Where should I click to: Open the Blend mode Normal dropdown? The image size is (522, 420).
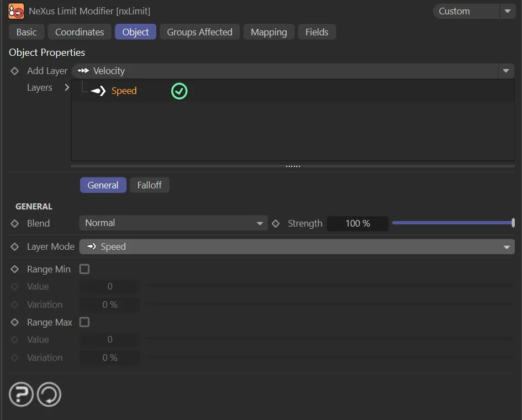pyautogui.click(x=173, y=223)
